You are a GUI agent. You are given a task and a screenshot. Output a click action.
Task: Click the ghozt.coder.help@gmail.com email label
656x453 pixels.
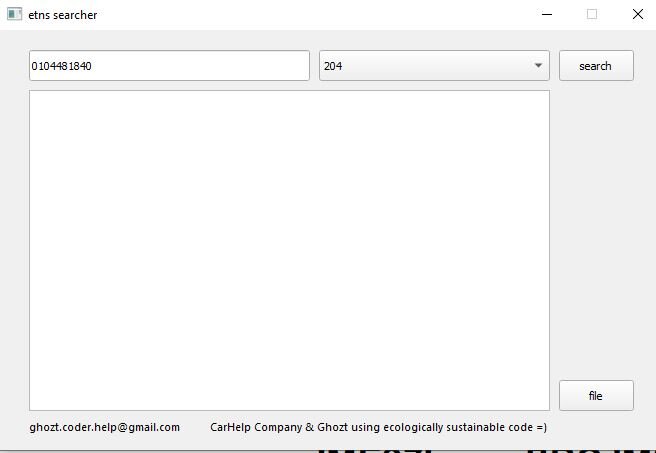(105, 427)
